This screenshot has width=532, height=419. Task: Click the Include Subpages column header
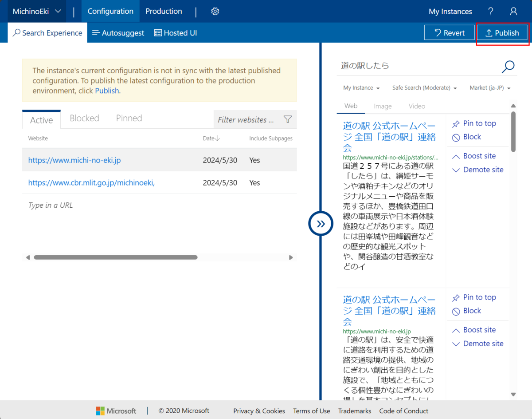271,138
